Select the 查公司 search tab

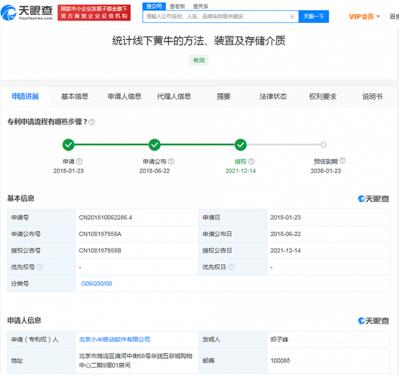coord(154,6)
